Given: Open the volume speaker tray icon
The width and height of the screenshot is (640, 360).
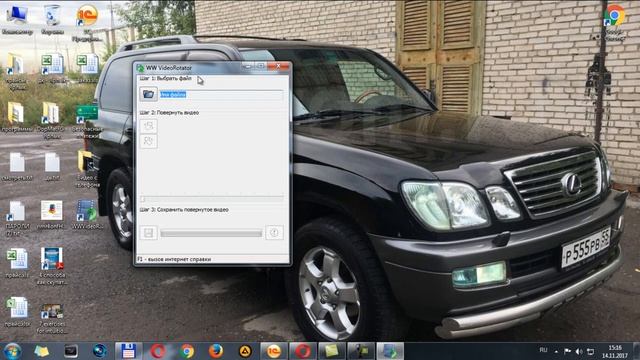Looking at the screenshot, I should 579,351.
